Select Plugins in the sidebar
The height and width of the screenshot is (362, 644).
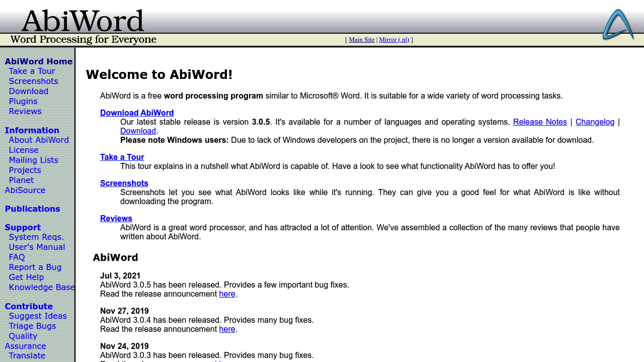click(23, 101)
